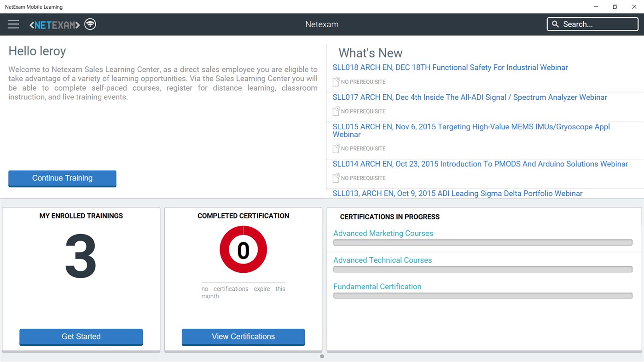This screenshot has height=362, width=644.
Task: Close the NetExam Mobile Learning window
Action: point(634,7)
